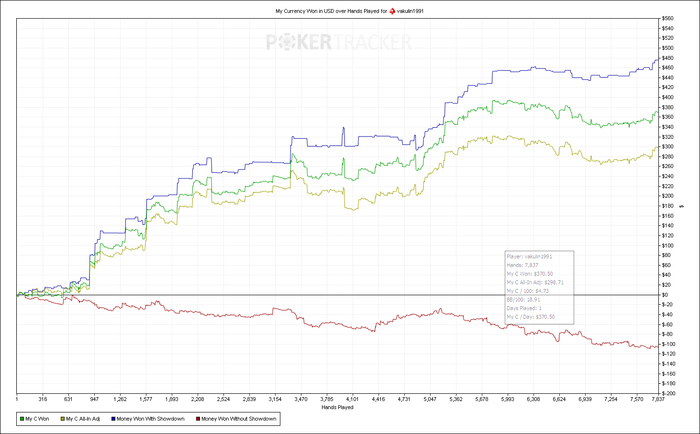Viewport: 700px width, 434px height.
Task: Click x-axis tick label 7,570
Action: pos(637,399)
